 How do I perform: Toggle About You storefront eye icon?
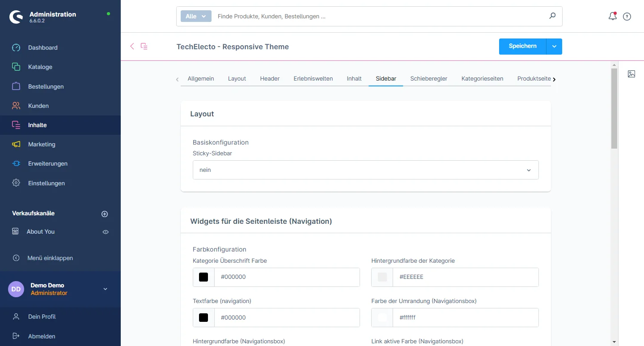[106, 232]
